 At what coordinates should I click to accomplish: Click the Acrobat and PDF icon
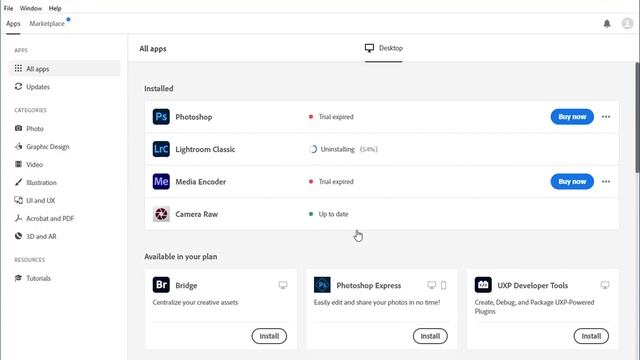[x=18, y=218]
